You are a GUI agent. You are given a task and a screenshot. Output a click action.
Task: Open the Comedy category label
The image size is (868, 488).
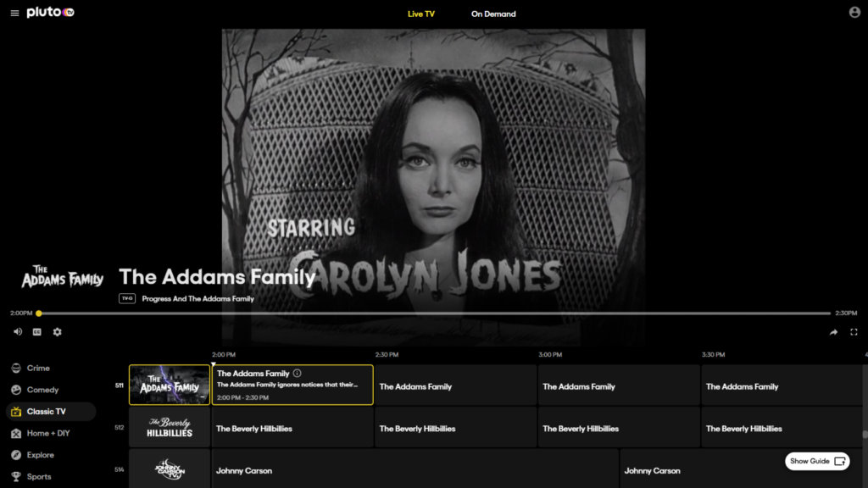pyautogui.click(x=42, y=390)
